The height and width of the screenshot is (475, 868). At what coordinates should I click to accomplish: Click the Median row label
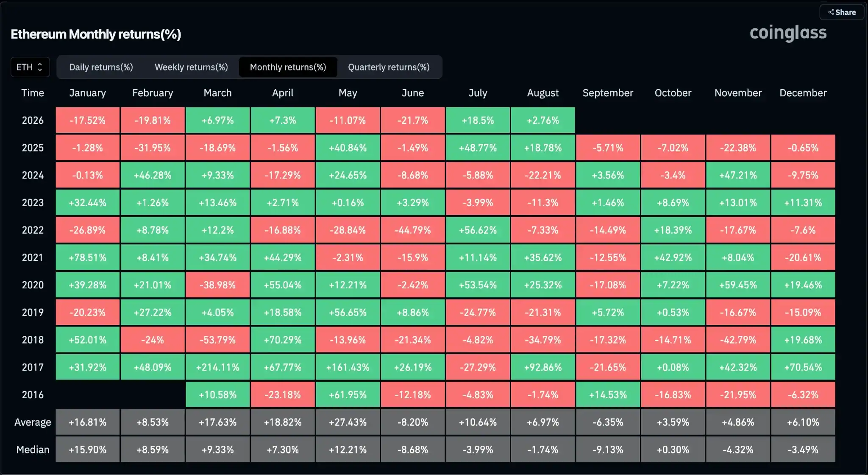33,450
